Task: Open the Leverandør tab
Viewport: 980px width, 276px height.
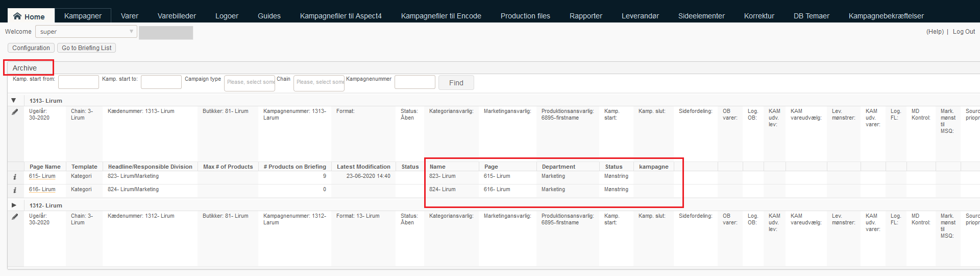Action: coord(640,16)
